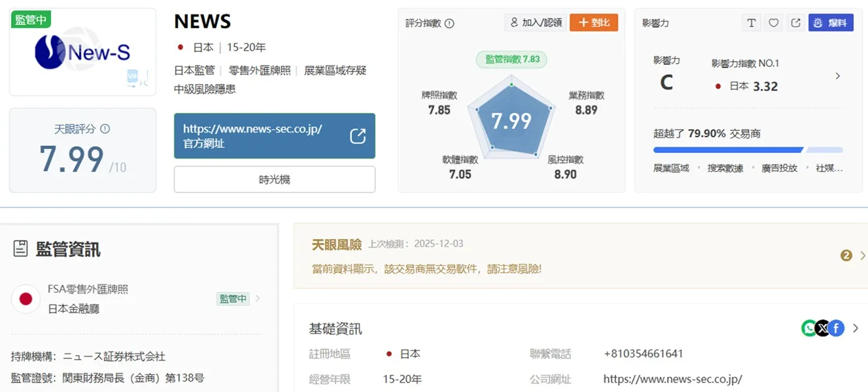Click 軟體指數 7.05 value

point(460,174)
